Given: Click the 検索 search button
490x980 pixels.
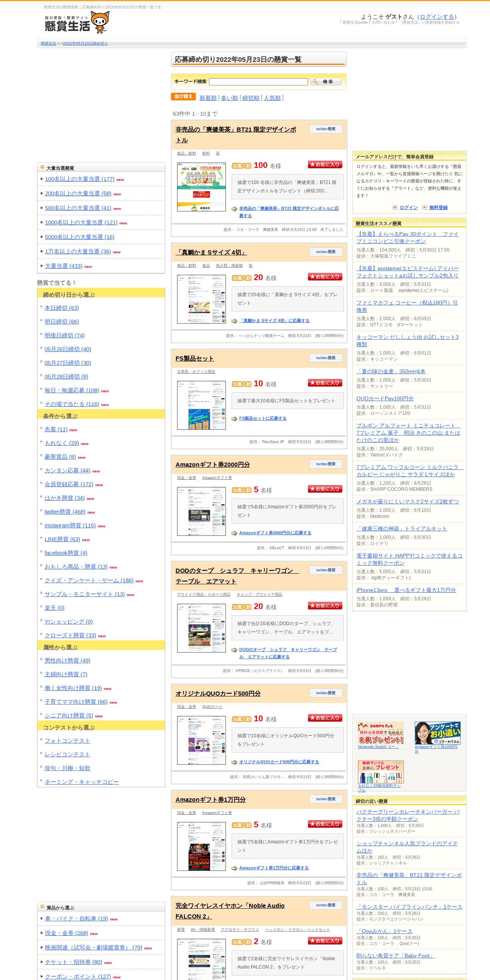Looking at the screenshot, I should 326,82.
